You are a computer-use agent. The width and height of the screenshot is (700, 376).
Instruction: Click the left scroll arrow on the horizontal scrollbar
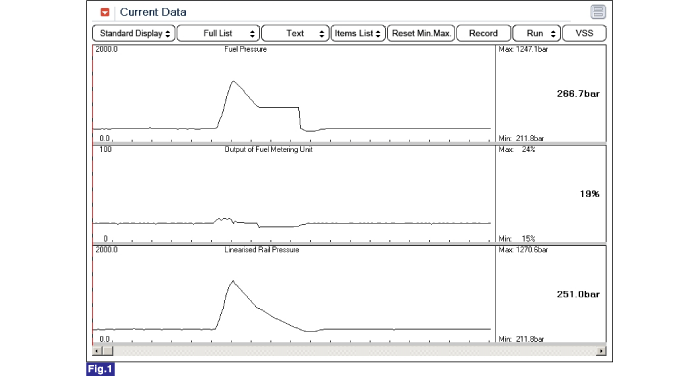coord(97,351)
